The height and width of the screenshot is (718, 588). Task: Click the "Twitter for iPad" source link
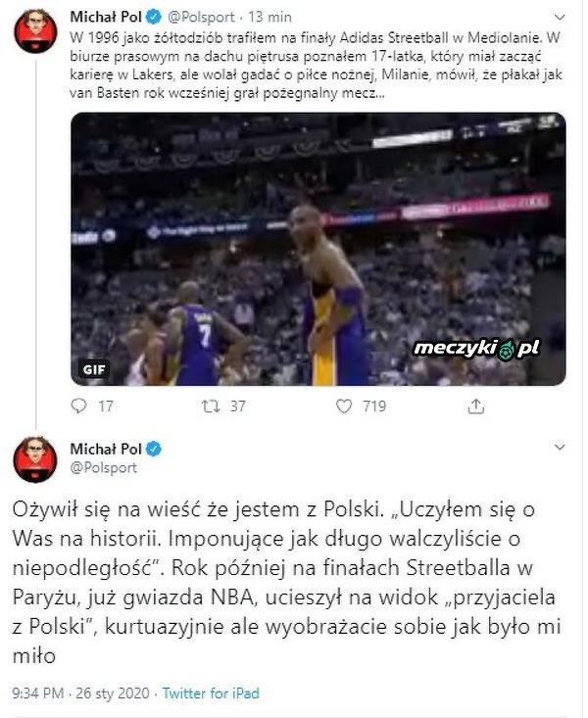click(x=213, y=694)
